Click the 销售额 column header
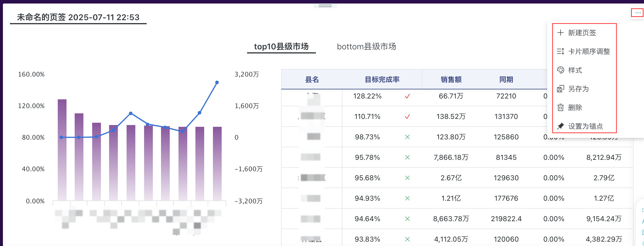The width and height of the screenshot is (644, 246). pos(451,79)
